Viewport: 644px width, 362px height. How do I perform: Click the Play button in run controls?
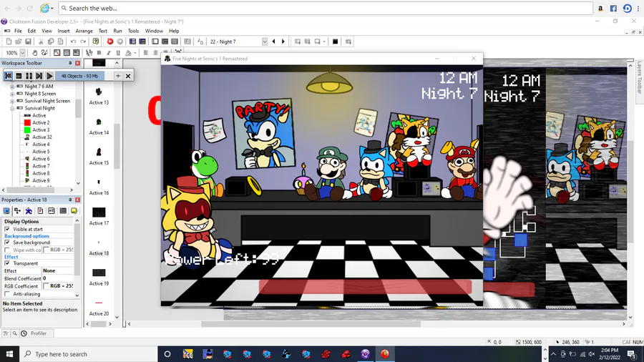tap(49, 76)
